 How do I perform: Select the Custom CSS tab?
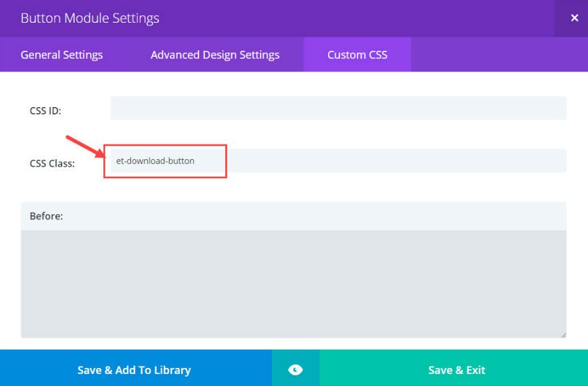tap(357, 54)
